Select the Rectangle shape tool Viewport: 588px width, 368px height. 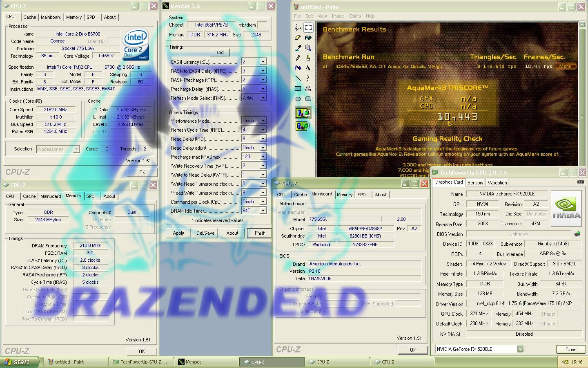click(x=298, y=88)
